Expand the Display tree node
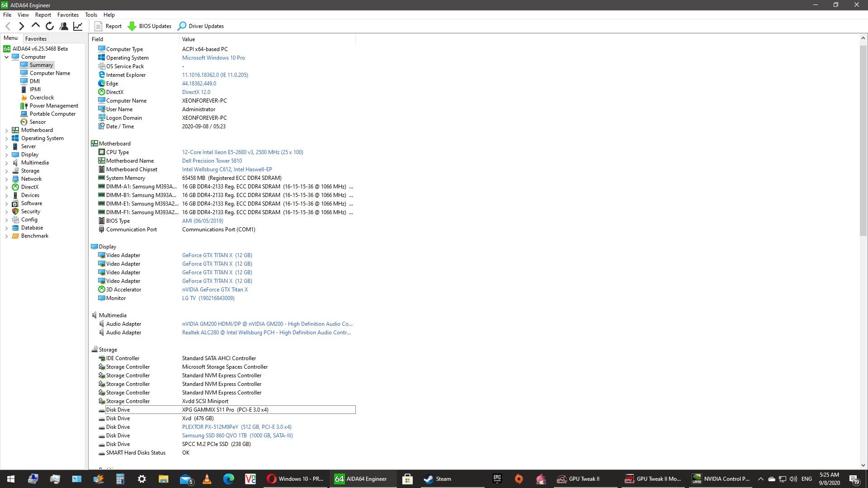The image size is (868, 488). click(7, 155)
